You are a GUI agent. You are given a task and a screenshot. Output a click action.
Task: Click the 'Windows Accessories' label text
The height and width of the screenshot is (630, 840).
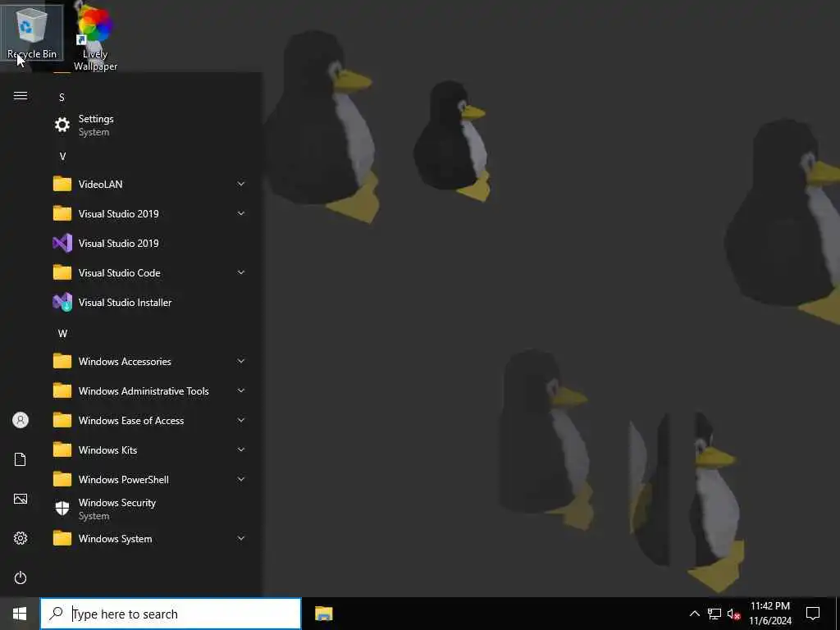125,362
